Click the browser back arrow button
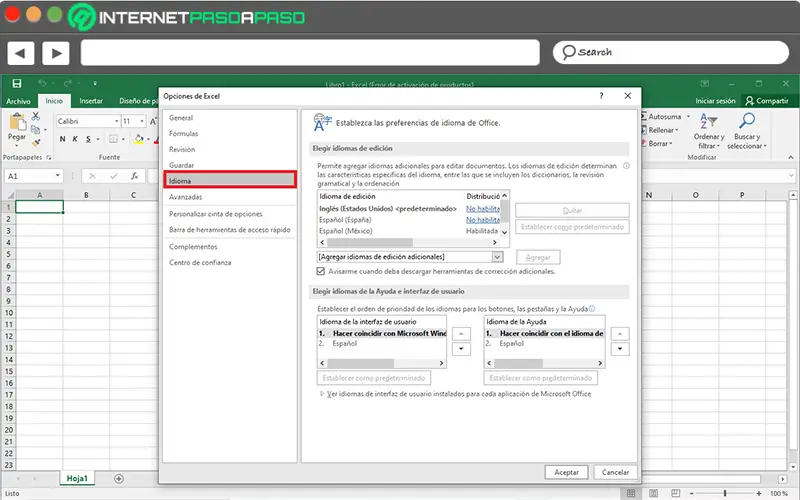Viewport: 800px width, 500px height. coord(20,53)
